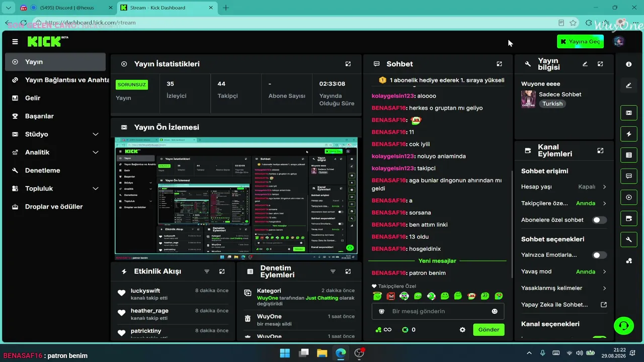The image size is (644, 362).
Task: Maximize the Sohbet chat panel
Action: click(499, 64)
